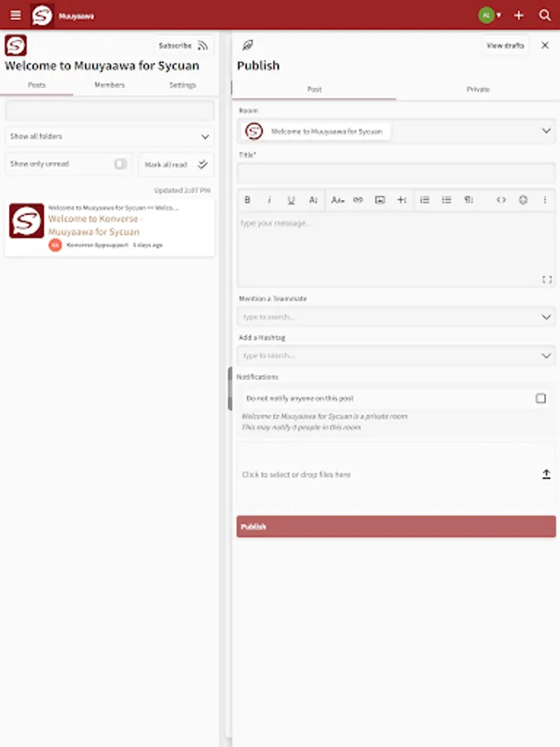Viewport: 560px width, 747px height.
Task: Open the emoji picker in editor toolbar
Action: [x=523, y=199]
